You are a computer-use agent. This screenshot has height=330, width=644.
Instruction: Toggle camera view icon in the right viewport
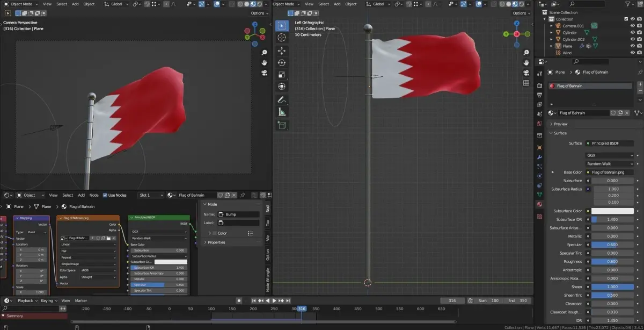(526, 73)
